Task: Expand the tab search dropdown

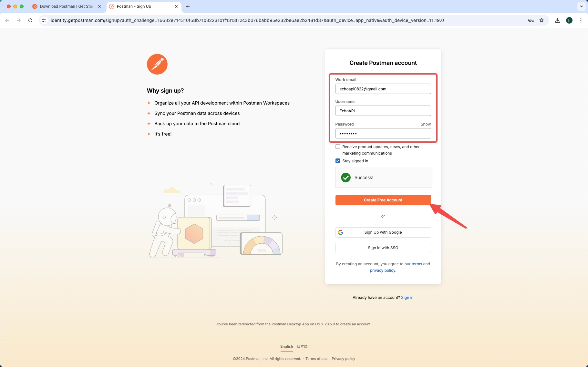Action: pos(582,6)
